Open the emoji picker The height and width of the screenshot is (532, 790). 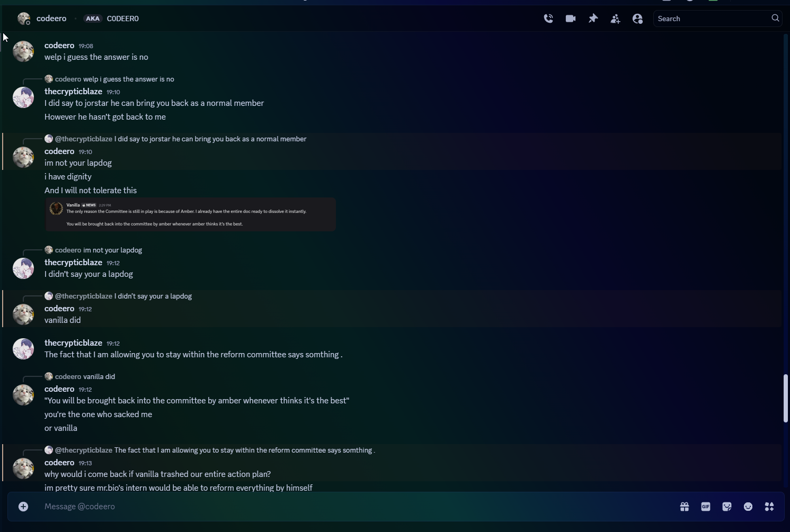pos(748,507)
